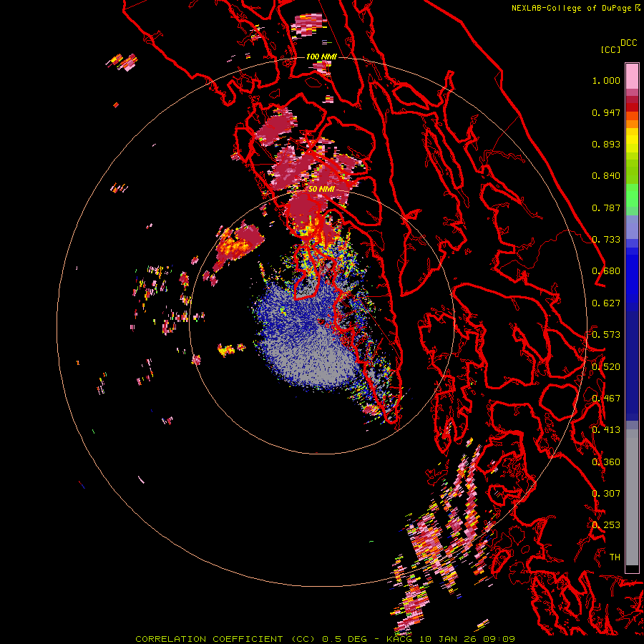Select the 0.840 scale value
The image size is (644, 644).
pyautogui.click(x=606, y=176)
